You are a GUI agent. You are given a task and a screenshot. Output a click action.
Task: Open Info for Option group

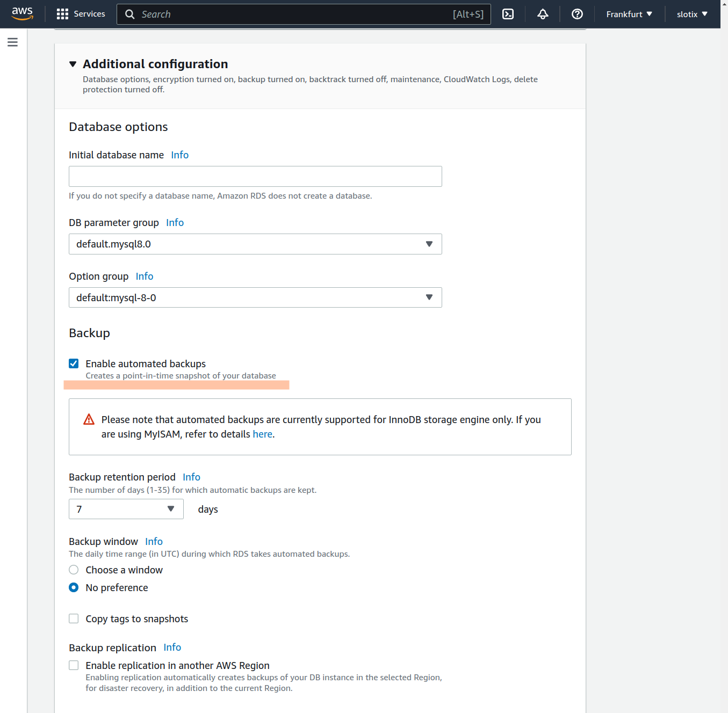[144, 276]
